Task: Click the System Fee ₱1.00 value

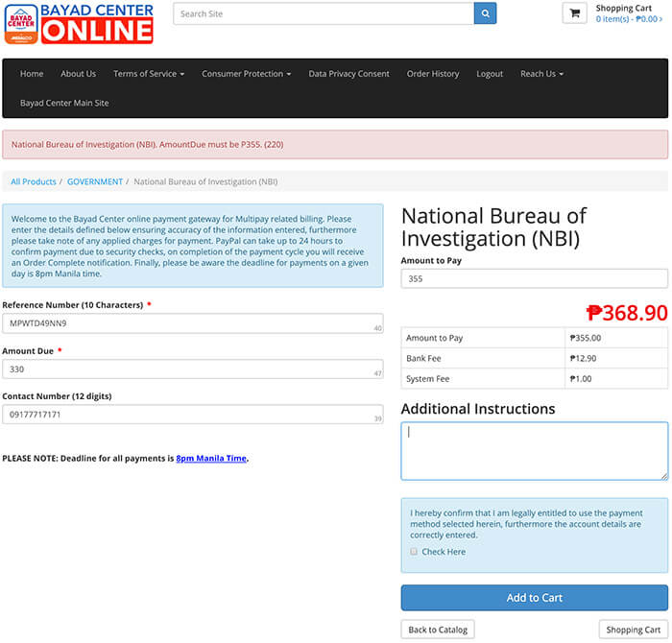Action: point(580,379)
